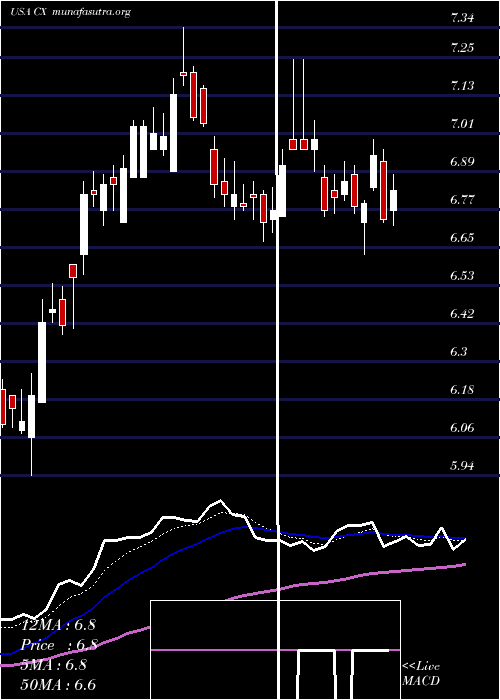
Task: Click the tallest white candle below the 6.42 level
Action: (x=42, y=362)
